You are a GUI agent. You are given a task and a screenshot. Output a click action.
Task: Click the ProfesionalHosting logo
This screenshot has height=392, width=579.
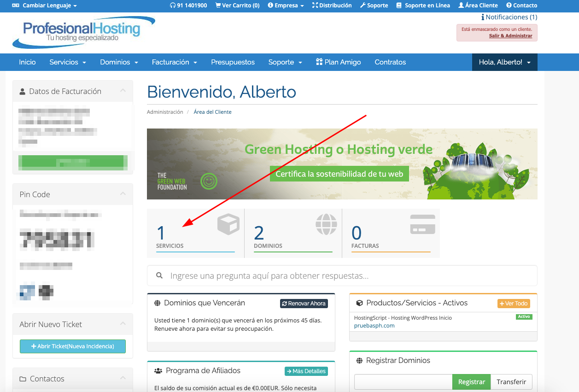pyautogui.click(x=84, y=32)
